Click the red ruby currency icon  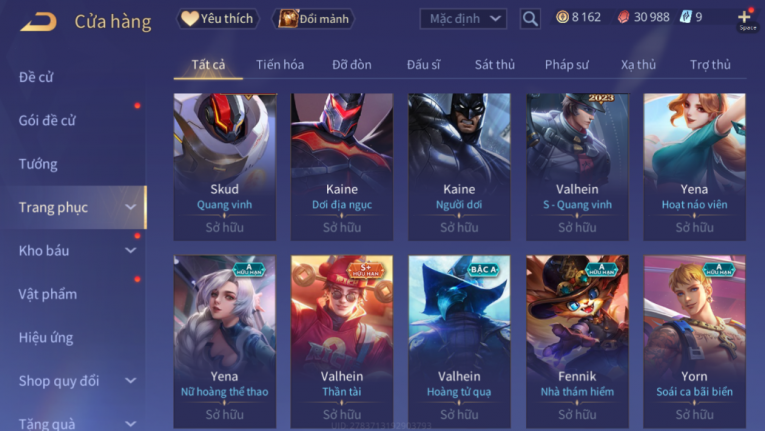click(623, 18)
